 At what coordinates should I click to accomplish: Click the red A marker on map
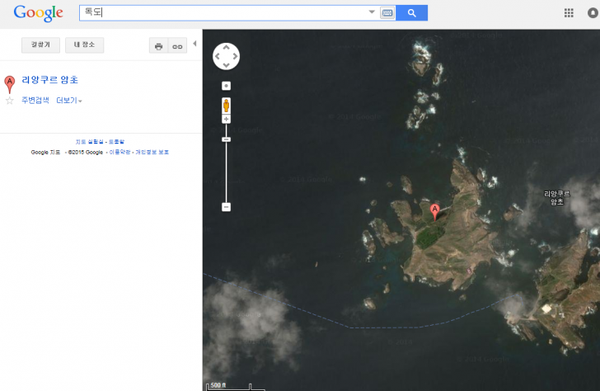point(434,212)
